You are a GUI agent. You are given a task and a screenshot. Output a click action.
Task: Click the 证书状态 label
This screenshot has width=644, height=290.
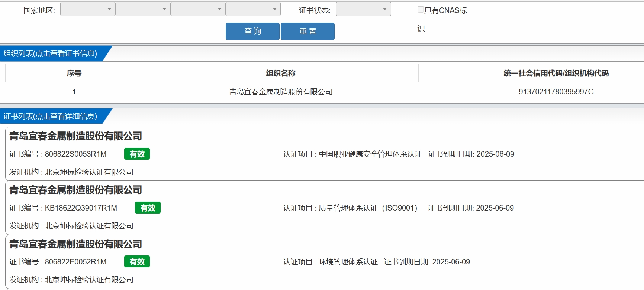click(315, 10)
